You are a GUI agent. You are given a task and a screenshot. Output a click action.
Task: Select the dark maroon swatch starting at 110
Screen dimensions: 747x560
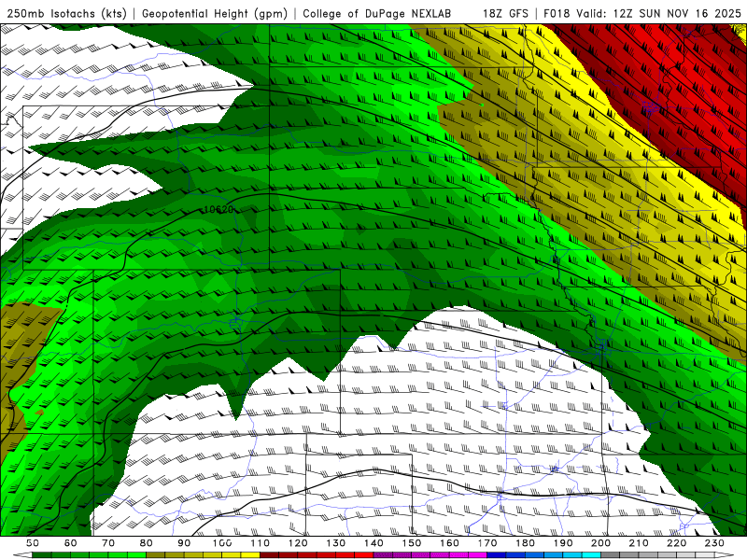tap(269, 555)
